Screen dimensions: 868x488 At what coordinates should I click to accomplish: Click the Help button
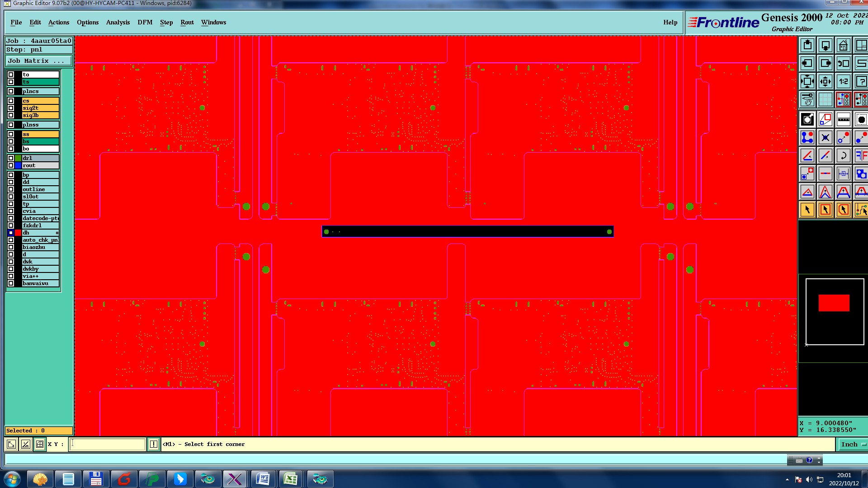pos(670,22)
